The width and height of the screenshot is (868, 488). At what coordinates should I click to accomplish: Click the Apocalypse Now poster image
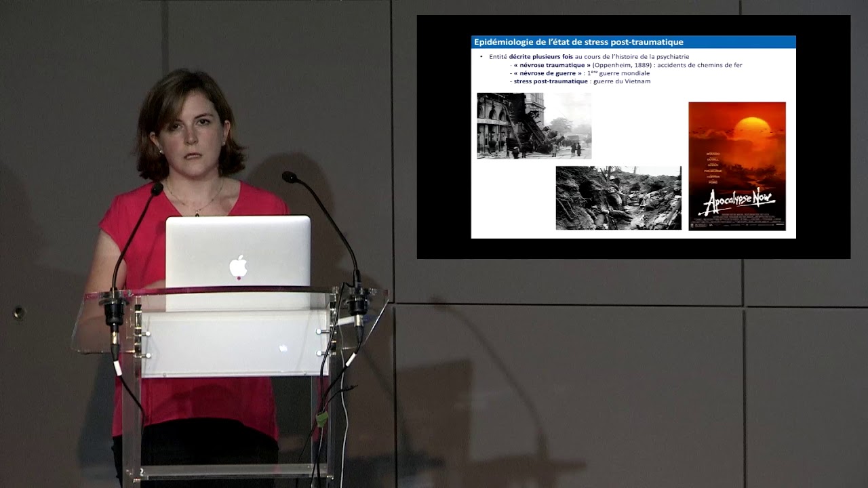point(737,166)
